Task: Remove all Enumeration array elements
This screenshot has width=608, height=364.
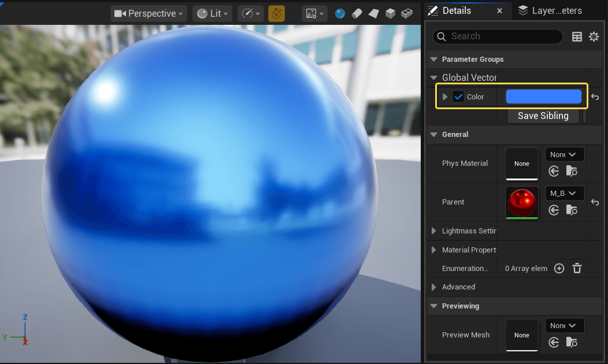Action: click(x=577, y=268)
